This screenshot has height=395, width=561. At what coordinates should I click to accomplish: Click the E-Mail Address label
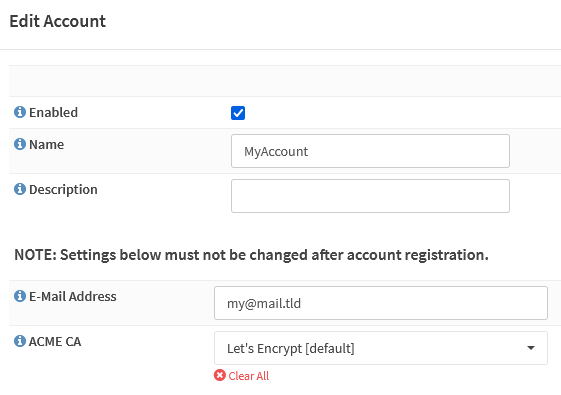click(x=73, y=297)
